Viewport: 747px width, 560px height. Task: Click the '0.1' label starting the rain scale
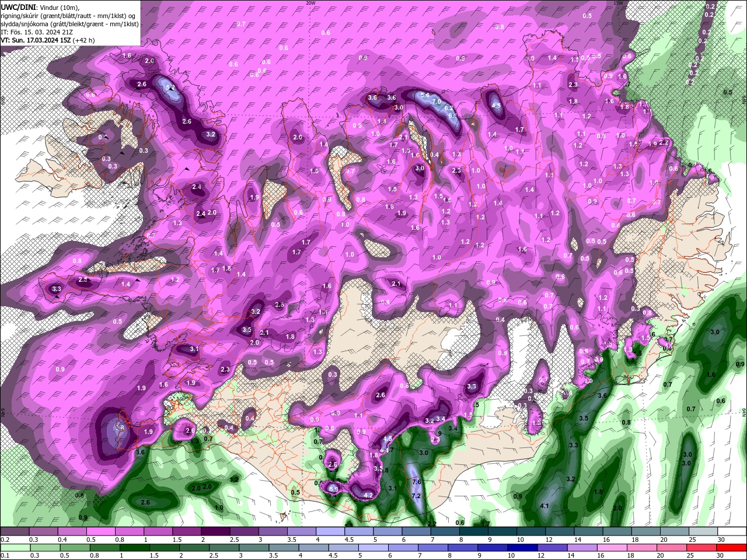tap(5, 555)
